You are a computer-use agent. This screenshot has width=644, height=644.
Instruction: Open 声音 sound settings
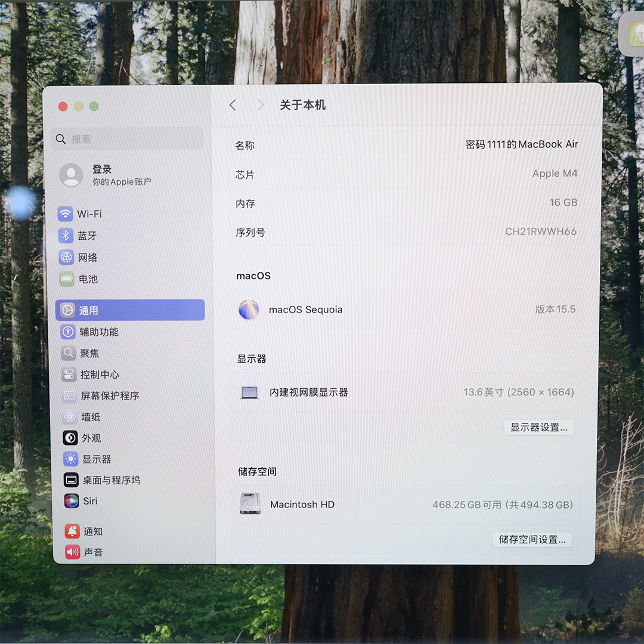point(93,553)
